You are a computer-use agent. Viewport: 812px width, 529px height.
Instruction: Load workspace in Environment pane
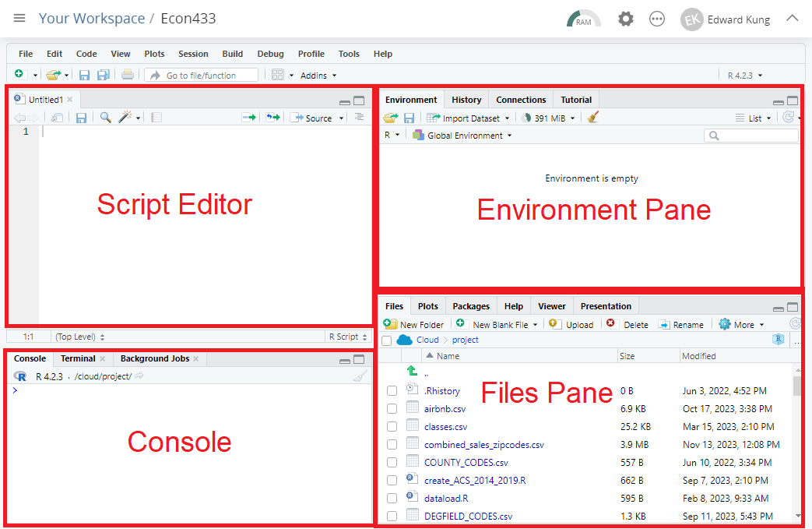pos(391,118)
